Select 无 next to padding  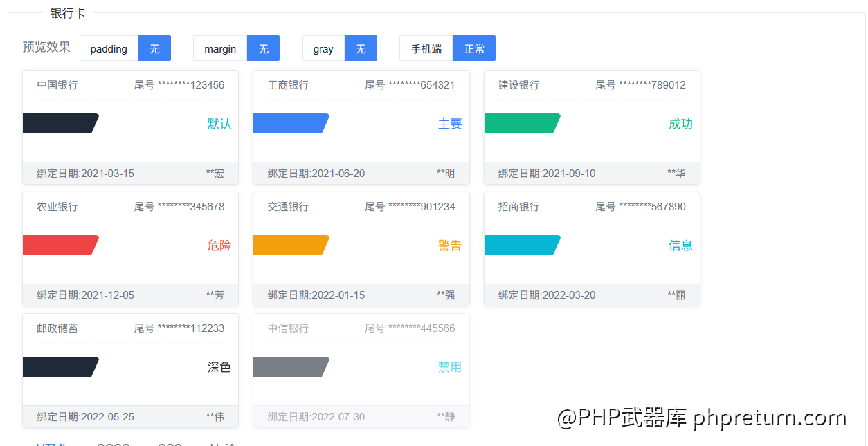pyautogui.click(x=154, y=48)
